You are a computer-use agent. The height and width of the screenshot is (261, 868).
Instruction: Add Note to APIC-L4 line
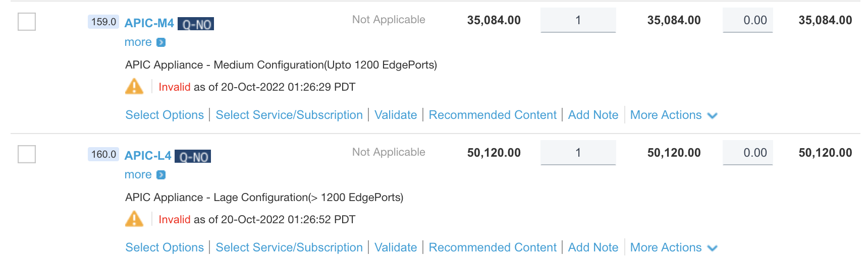point(593,247)
